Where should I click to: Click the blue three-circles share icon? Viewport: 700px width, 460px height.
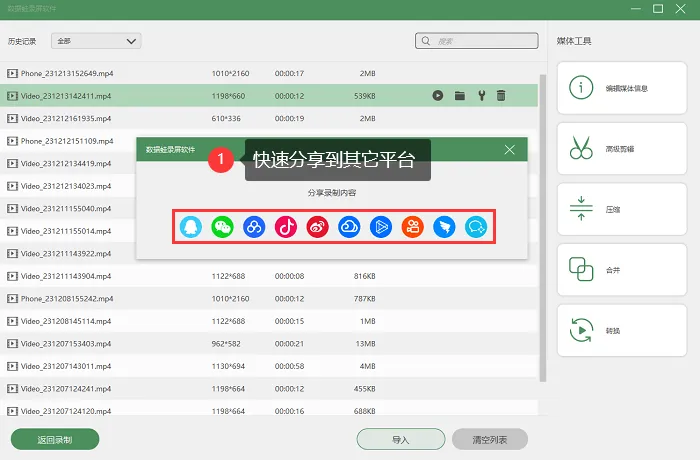click(x=254, y=227)
